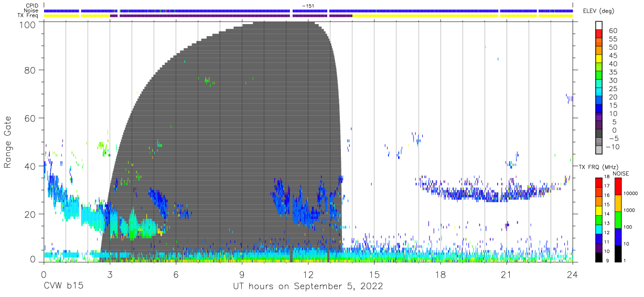Click the "100" tick on NOISE legend
This screenshot has height=297, width=644.
coord(628,227)
